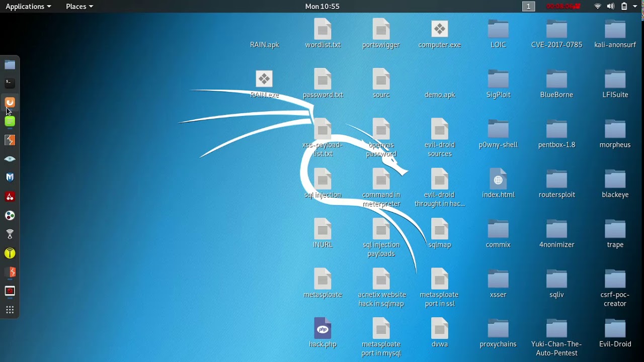Select the password.txt file on the desktop
Screen dimensions: 644x362
point(323,83)
